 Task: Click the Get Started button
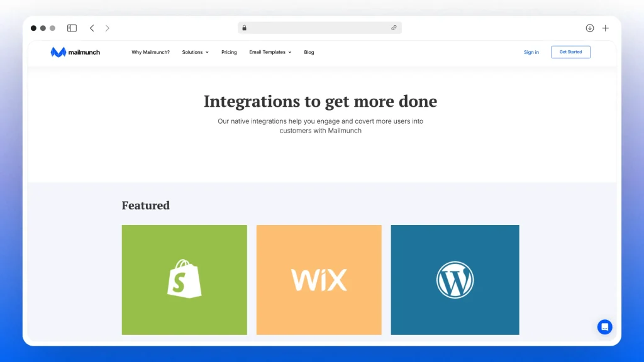click(570, 52)
